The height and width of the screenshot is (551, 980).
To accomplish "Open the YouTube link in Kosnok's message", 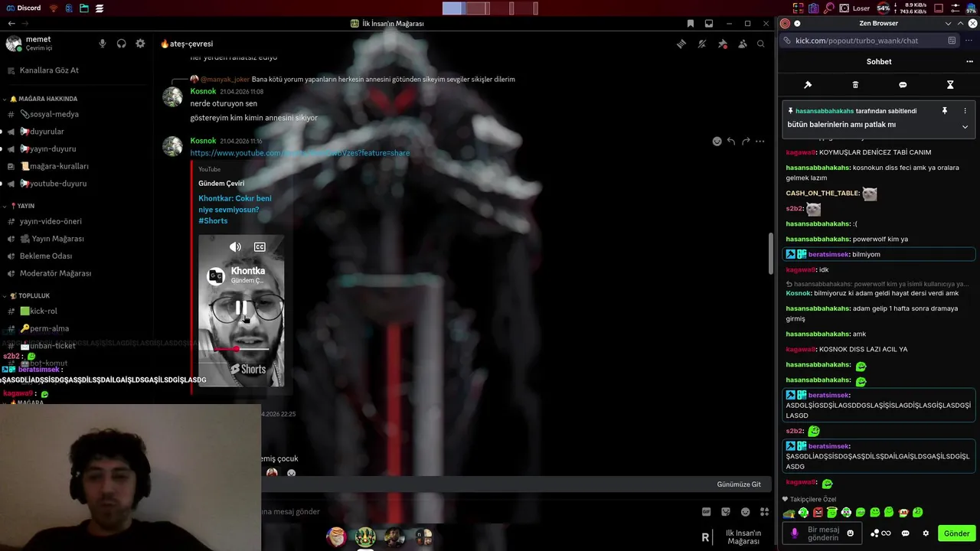I will click(300, 153).
